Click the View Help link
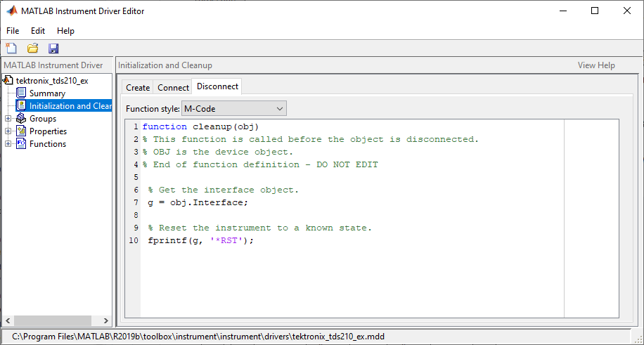 coord(596,65)
